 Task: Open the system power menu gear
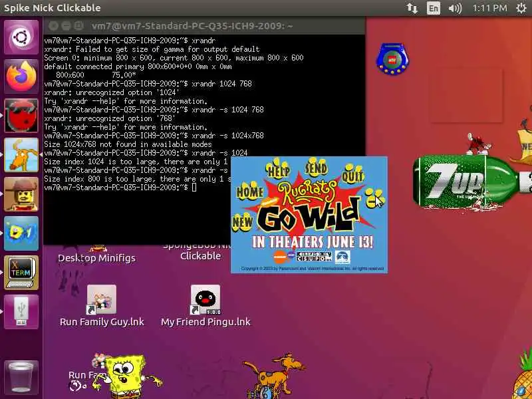521,8
